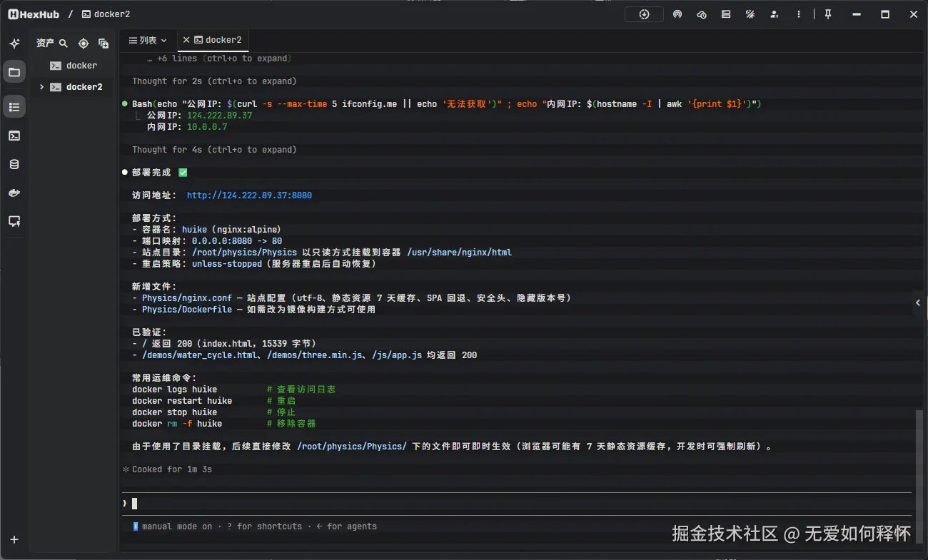Screen dimensions: 928x560
Task: Select the list view icon in sidebar
Action: pos(14,107)
